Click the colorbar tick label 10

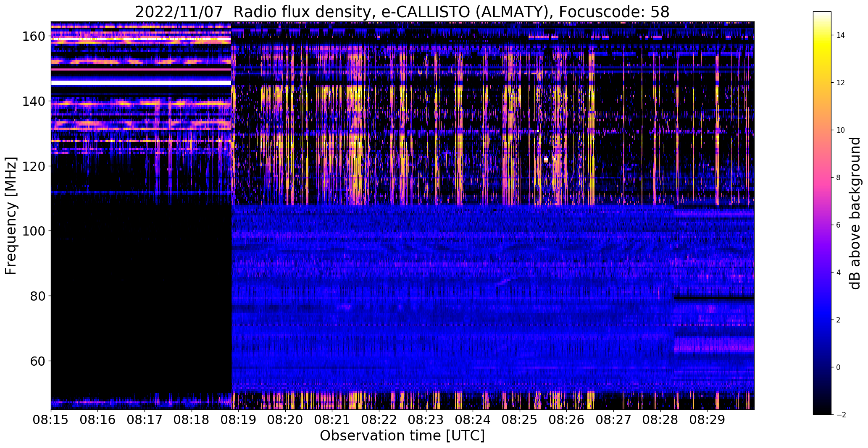[841, 130]
